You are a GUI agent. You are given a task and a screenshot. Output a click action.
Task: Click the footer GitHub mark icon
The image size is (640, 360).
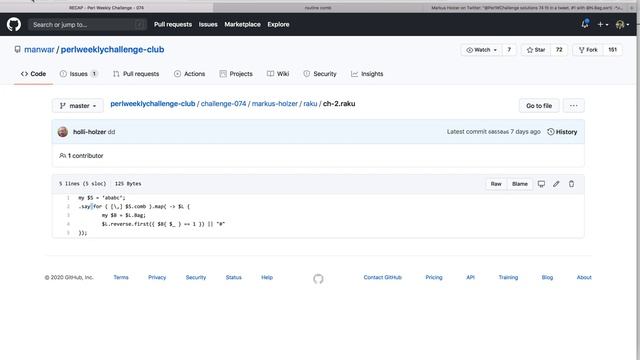pos(318,279)
